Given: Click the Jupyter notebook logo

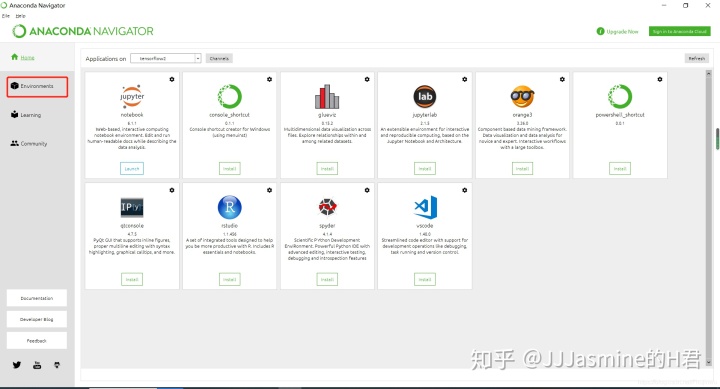Looking at the screenshot, I should click(132, 96).
